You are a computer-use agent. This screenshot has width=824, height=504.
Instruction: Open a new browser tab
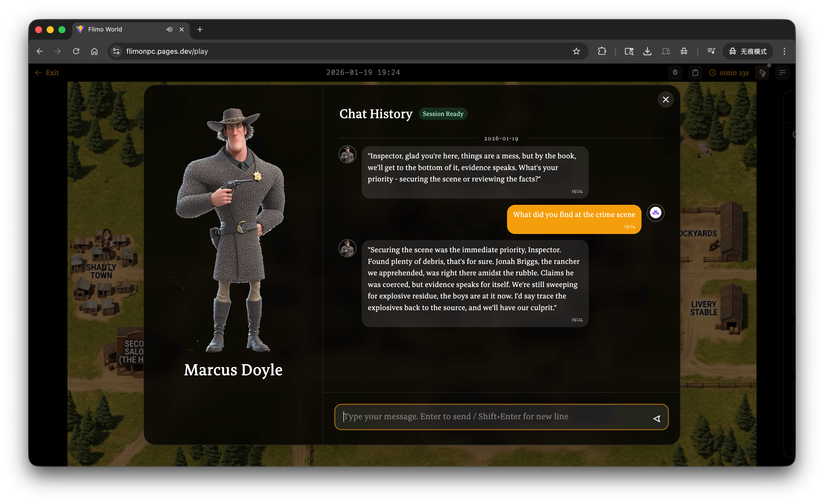tap(200, 29)
